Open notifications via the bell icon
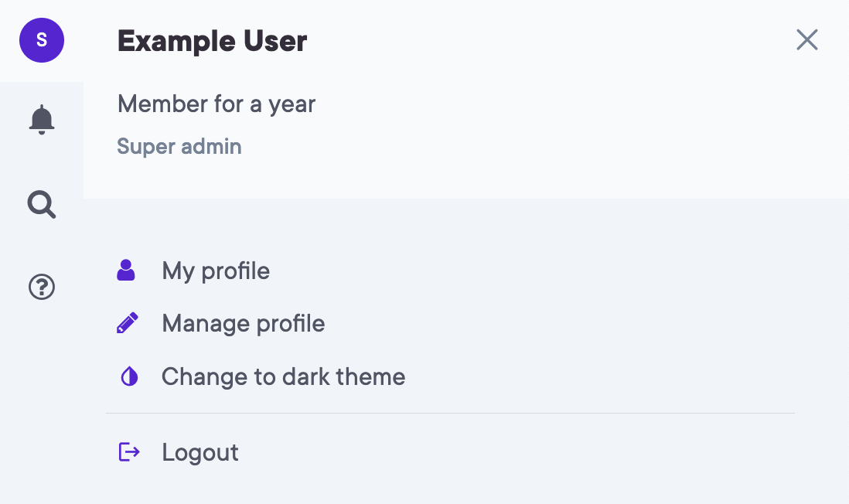849x504 pixels. click(x=42, y=120)
